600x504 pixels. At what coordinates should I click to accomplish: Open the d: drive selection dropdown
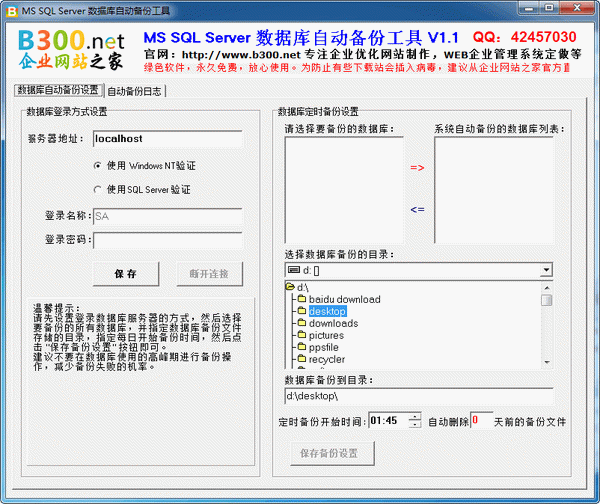tap(546, 270)
